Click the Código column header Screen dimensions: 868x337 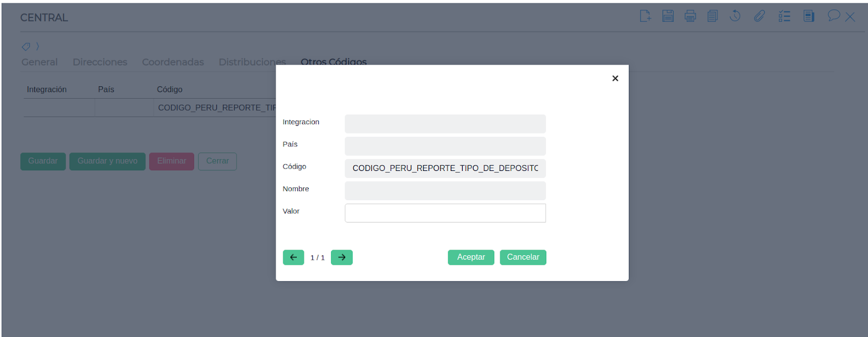point(170,90)
